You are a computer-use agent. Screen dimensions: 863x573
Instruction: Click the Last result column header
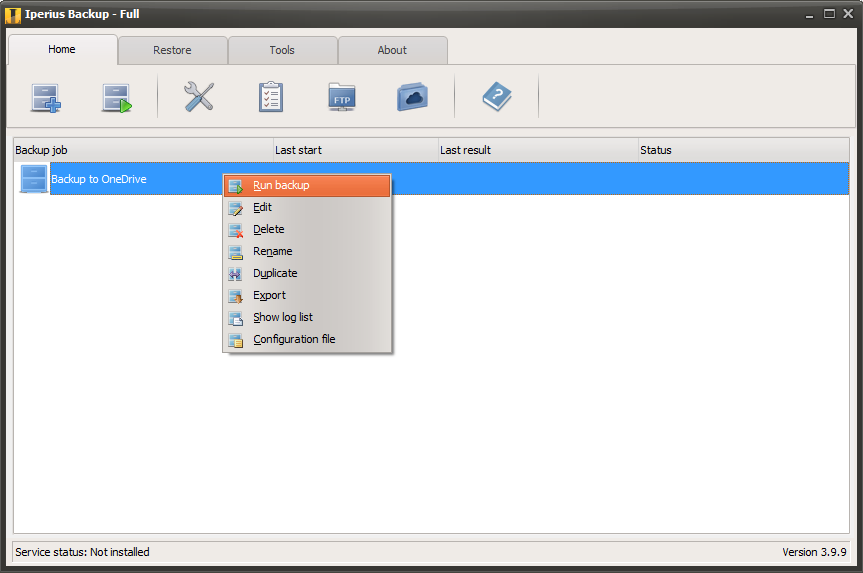(x=538, y=150)
